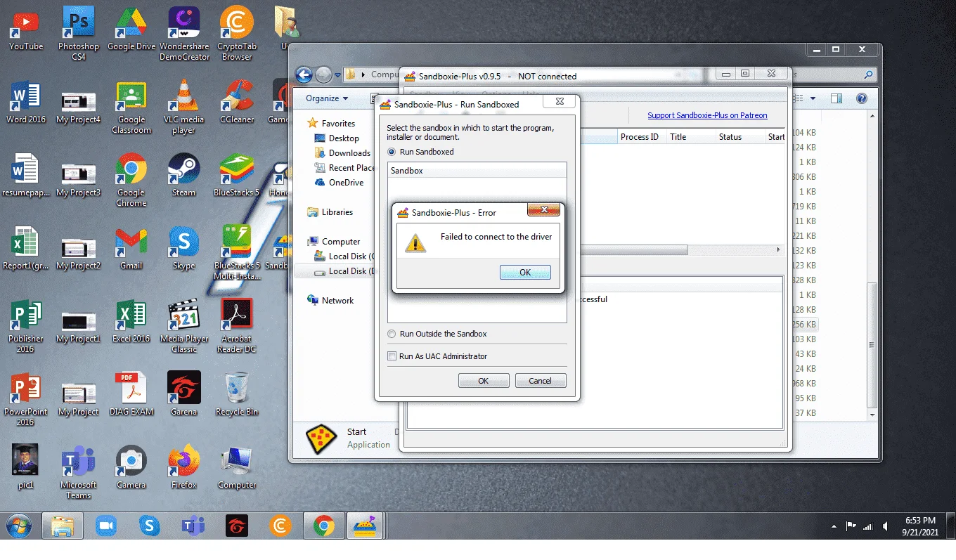Open the Explorer view options dropdown arrow

point(813,99)
